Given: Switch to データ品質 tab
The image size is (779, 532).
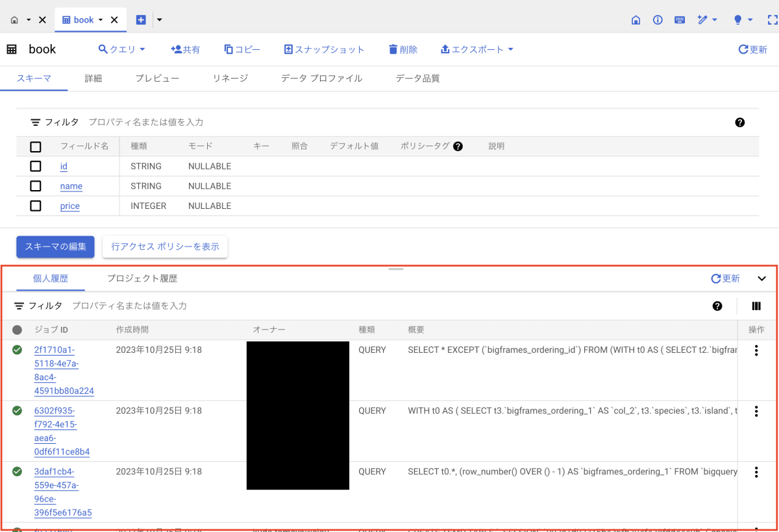Looking at the screenshot, I should coord(417,78).
